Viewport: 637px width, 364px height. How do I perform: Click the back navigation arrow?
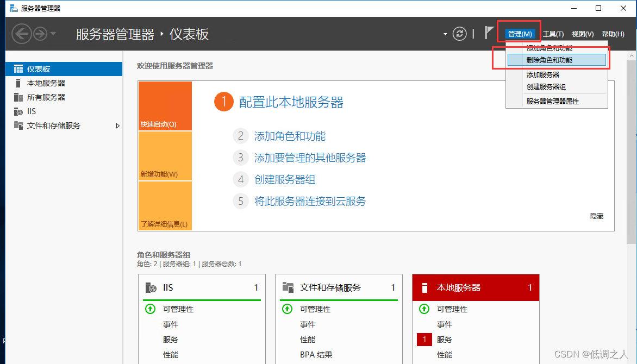pyautogui.click(x=22, y=34)
